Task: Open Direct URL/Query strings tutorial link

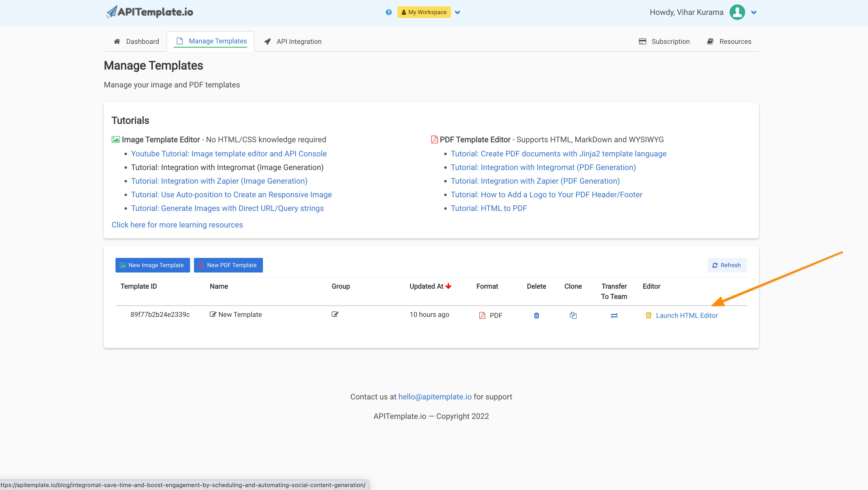Action: (x=227, y=208)
